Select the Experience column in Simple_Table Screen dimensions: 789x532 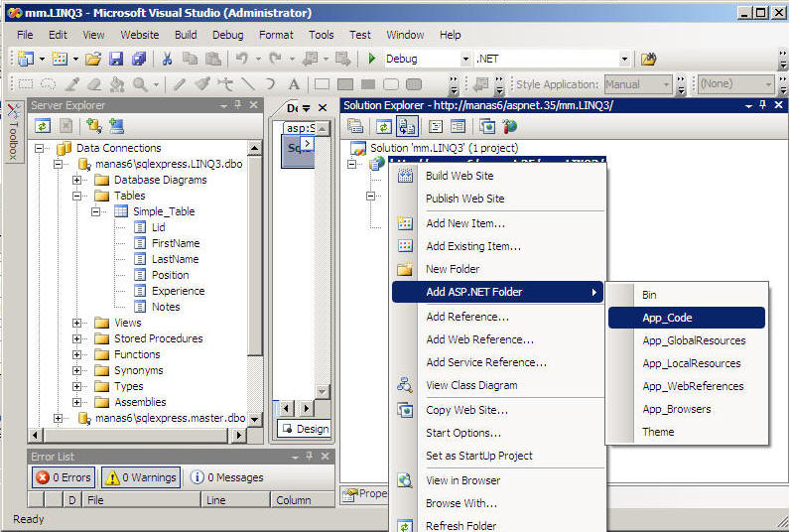[178, 291]
